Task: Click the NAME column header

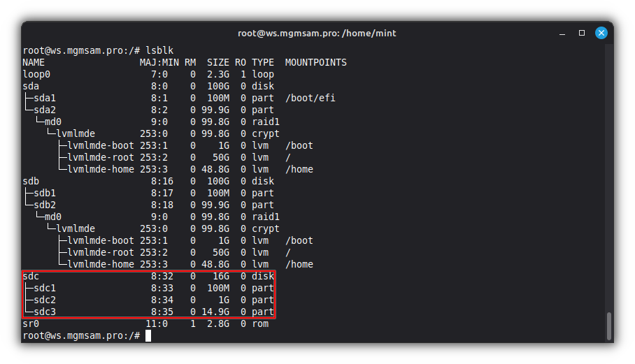Action: tap(34, 62)
